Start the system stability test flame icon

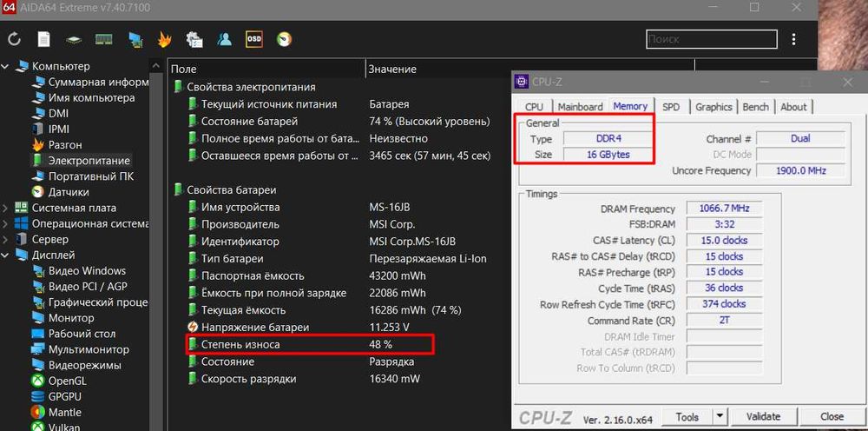[164, 39]
